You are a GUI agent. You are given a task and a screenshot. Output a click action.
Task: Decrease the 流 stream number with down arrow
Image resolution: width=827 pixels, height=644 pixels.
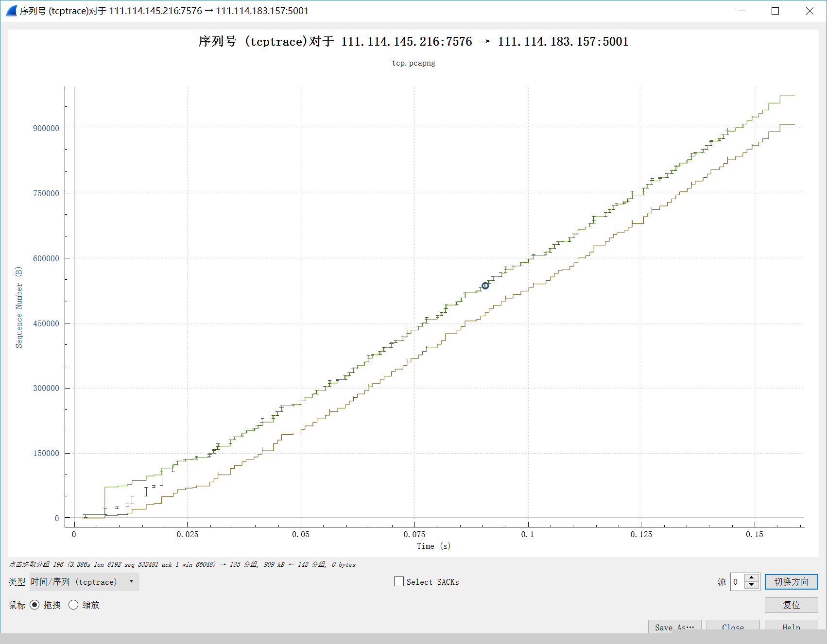click(752, 585)
